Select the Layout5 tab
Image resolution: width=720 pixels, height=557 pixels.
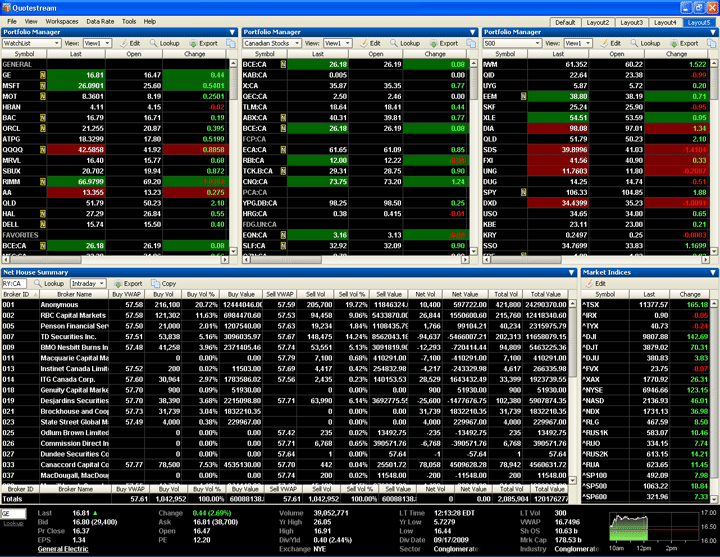click(699, 23)
